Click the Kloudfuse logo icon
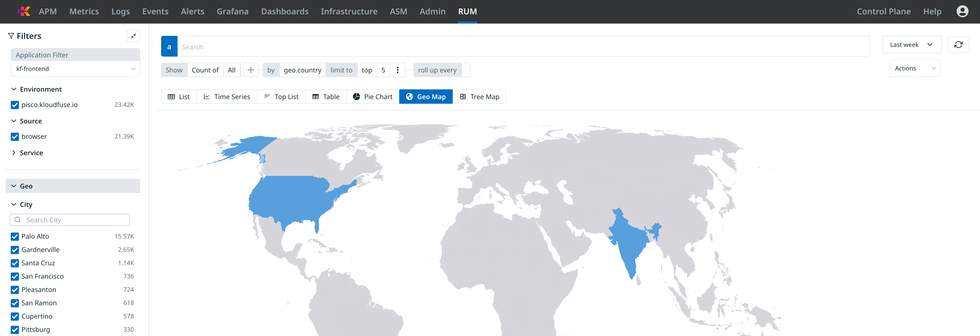980x336 pixels. click(24, 12)
